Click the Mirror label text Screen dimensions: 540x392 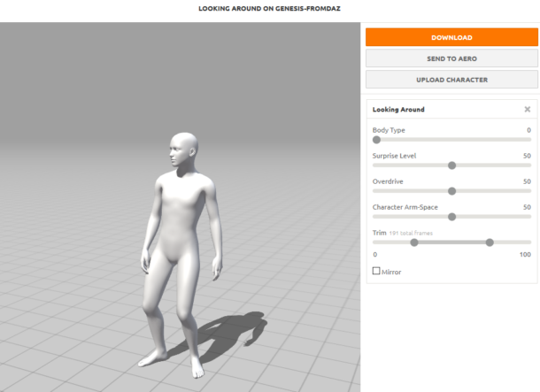[x=391, y=272]
